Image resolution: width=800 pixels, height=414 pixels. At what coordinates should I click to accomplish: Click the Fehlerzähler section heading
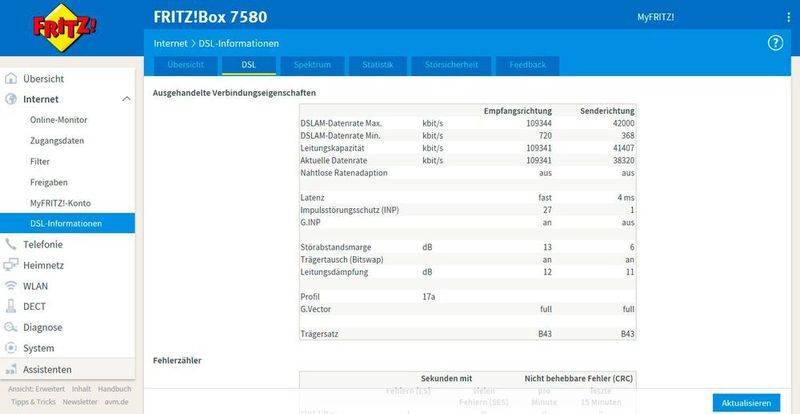click(x=177, y=360)
